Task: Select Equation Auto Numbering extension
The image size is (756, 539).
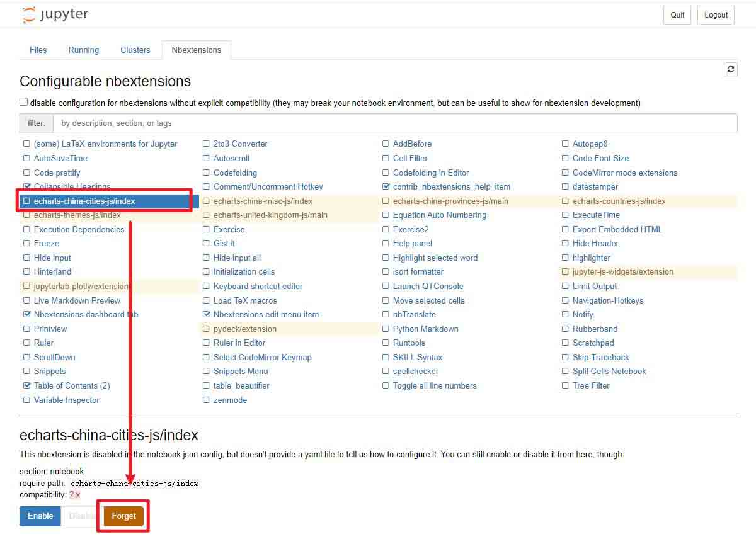Action: click(440, 215)
